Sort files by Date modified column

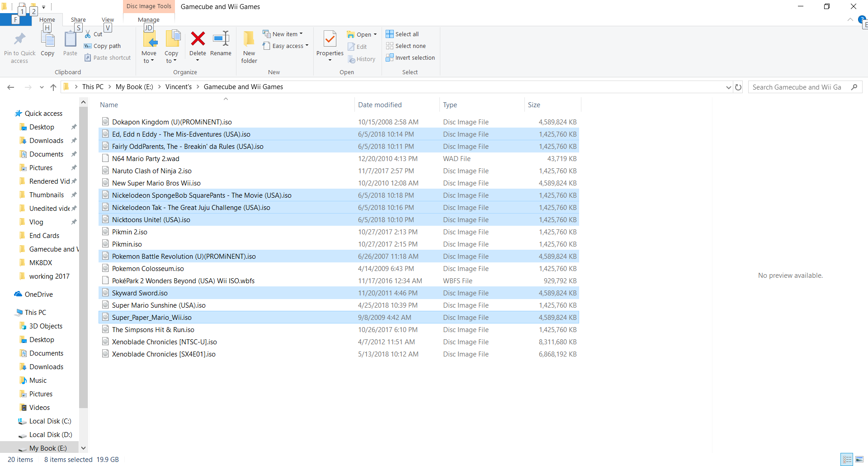click(x=397, y=105)
